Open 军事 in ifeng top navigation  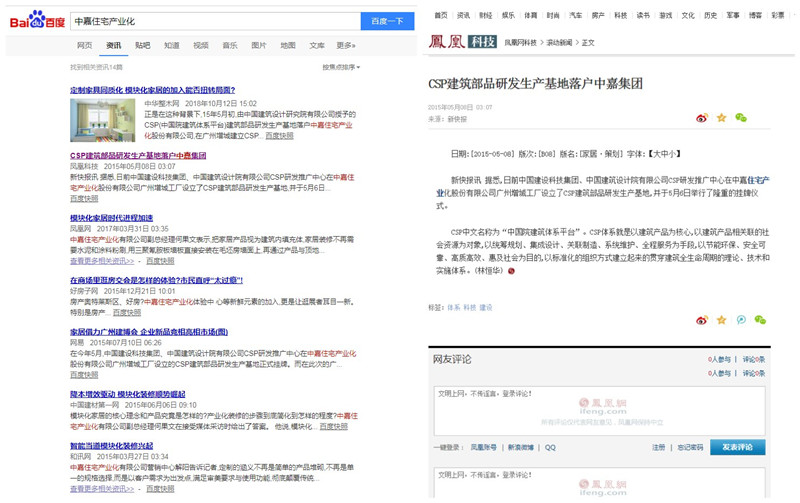pos(733,15)
